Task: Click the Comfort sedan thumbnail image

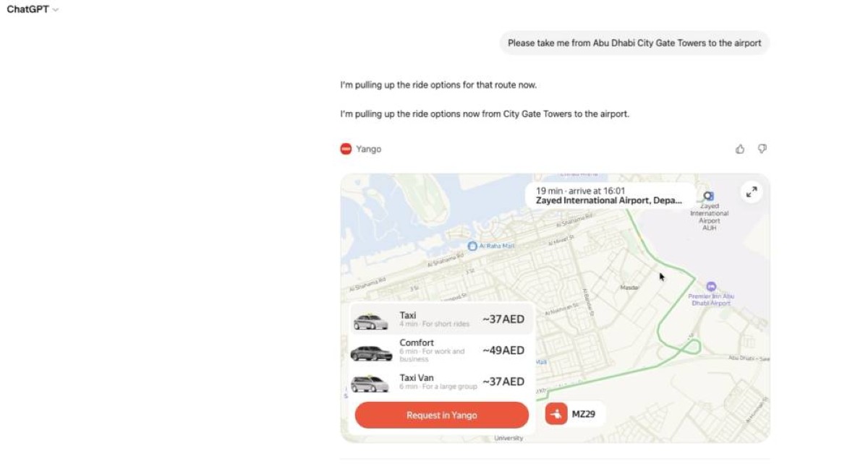Action: 371,353
